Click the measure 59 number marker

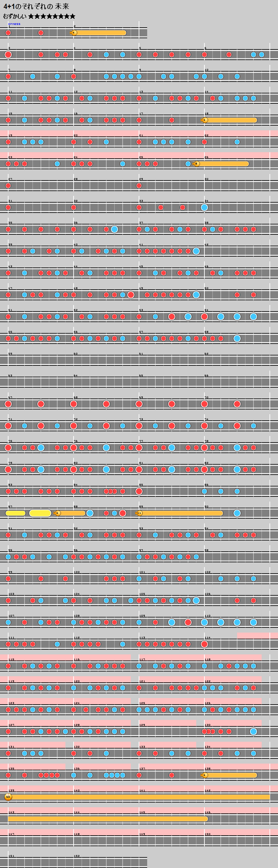[x=10, y=354]
